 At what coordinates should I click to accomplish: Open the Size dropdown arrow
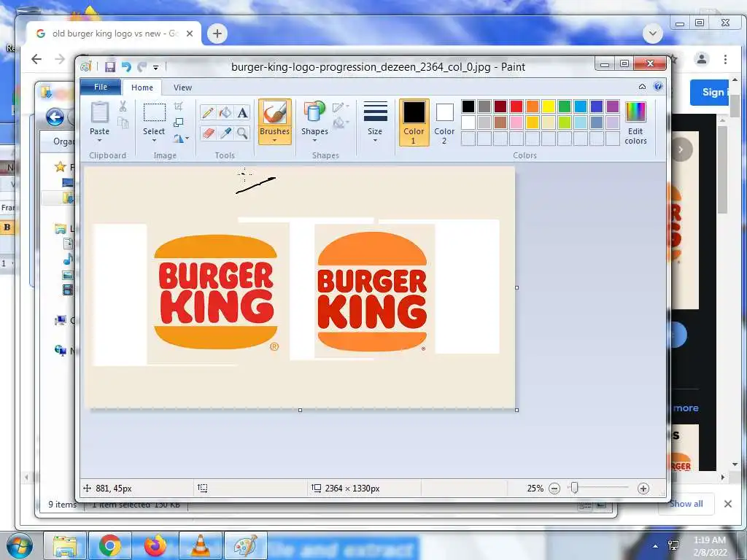(x=375, y=141)
